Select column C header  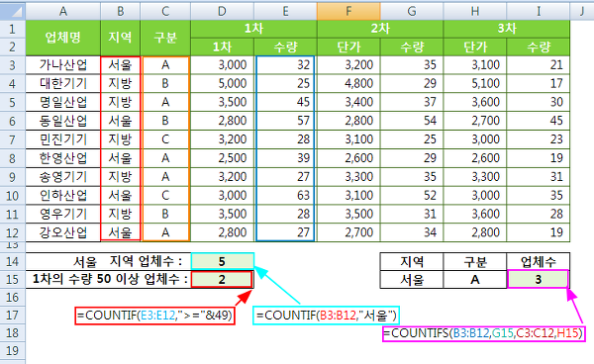pyautogui.click(x=165, y=11)
